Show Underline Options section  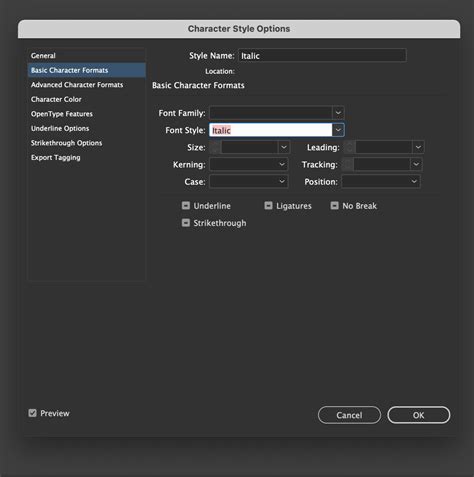point(86,128)
